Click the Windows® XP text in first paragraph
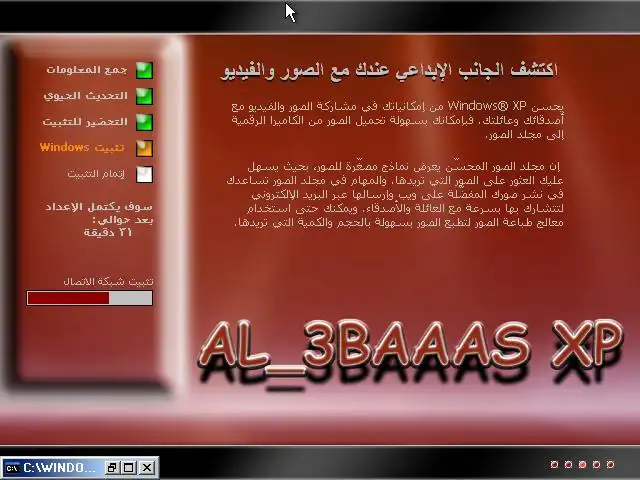 [487, 106]
